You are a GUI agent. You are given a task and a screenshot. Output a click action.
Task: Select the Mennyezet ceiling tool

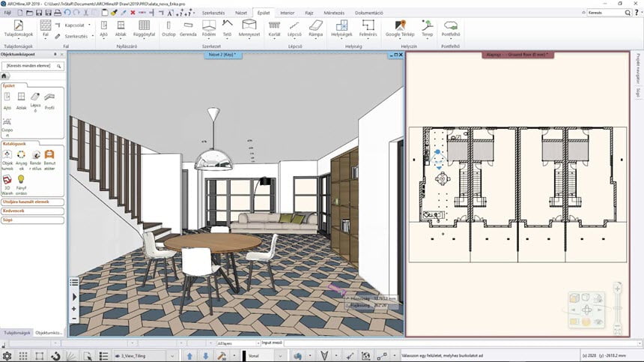[249, 28]
